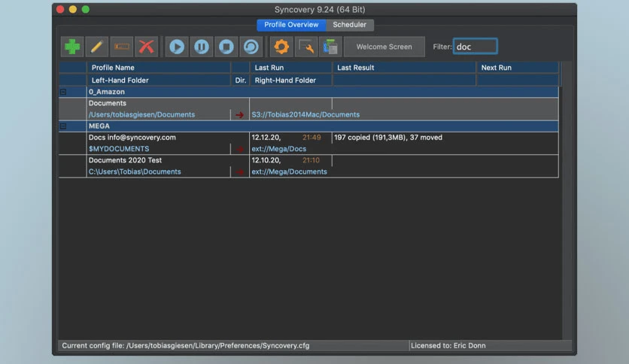629x364 pixels.
Task: Click the vertical scrollbar of the profile list
Action: pos(567,201)
